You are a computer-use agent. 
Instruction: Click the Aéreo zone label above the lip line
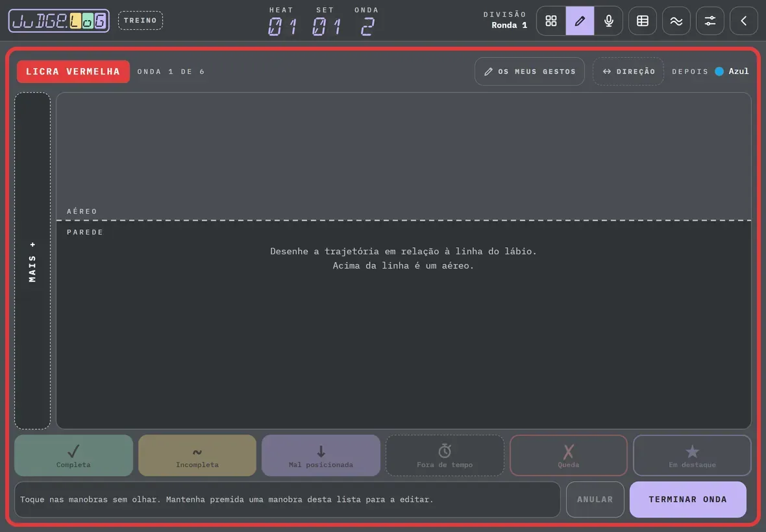click(x=82, y=212)
